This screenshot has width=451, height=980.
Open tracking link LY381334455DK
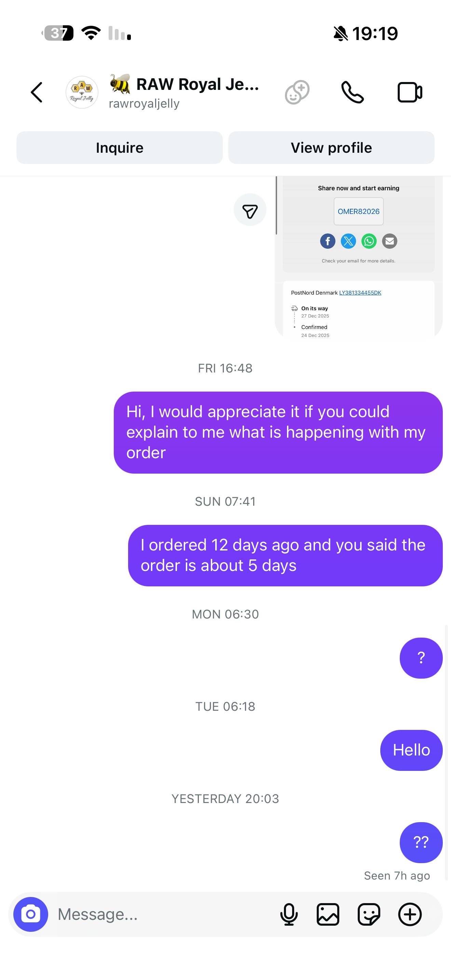360,292
